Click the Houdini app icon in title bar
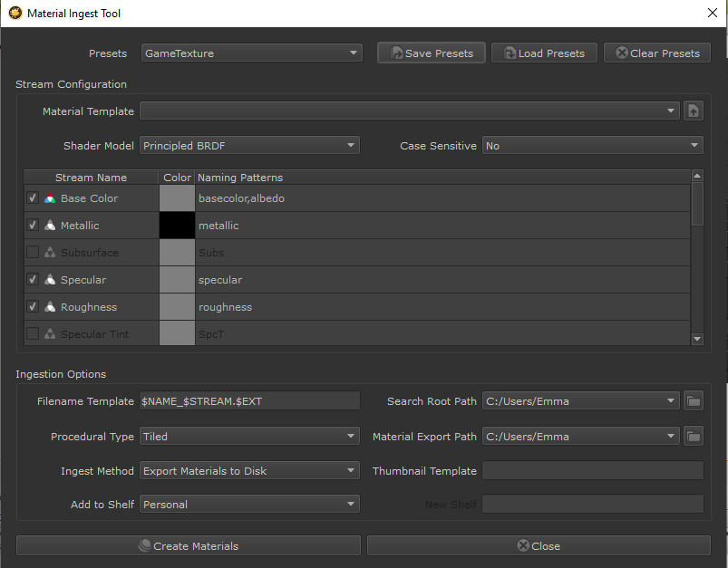 pos(15,14)
